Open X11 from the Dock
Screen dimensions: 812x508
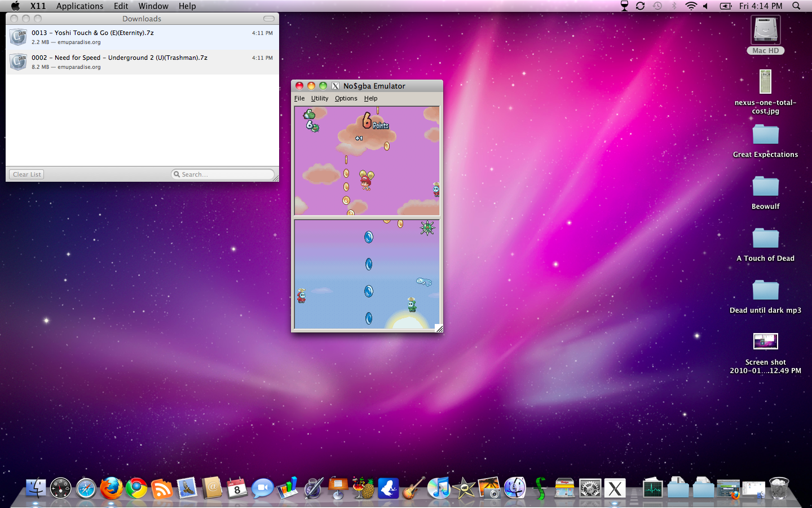pyautogui.click(x=615, y=489)
